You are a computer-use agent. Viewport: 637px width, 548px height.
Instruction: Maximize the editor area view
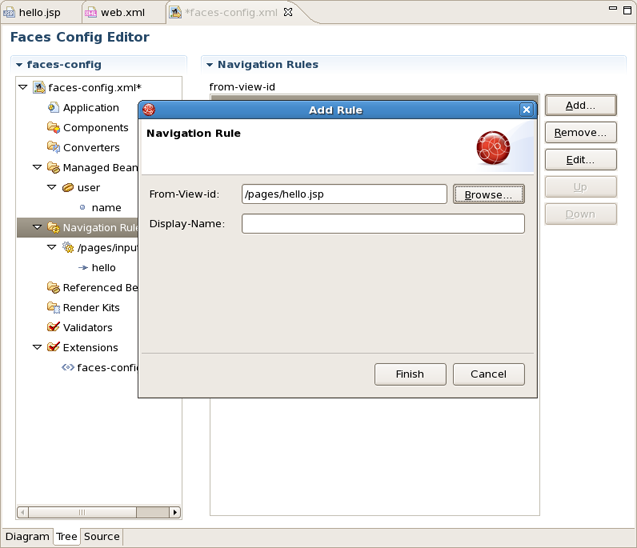(627, 10)
